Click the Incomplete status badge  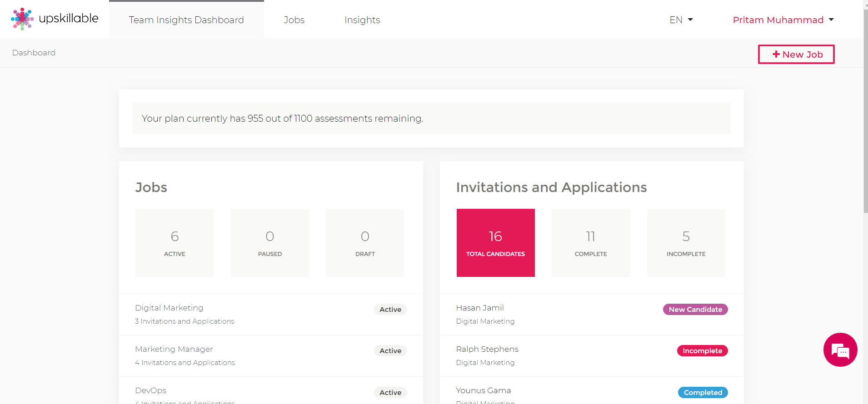click(703, 351)
